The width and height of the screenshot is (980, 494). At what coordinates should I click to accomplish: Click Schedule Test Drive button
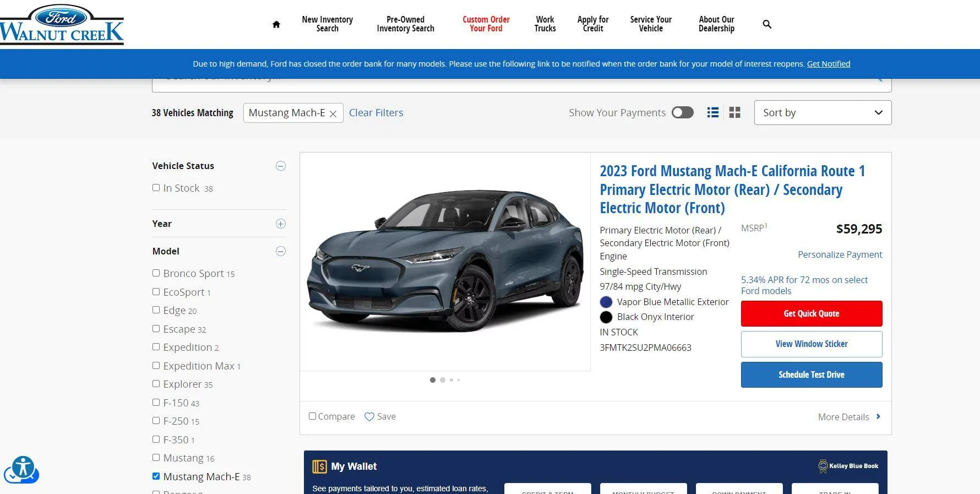tap(812, 374)
